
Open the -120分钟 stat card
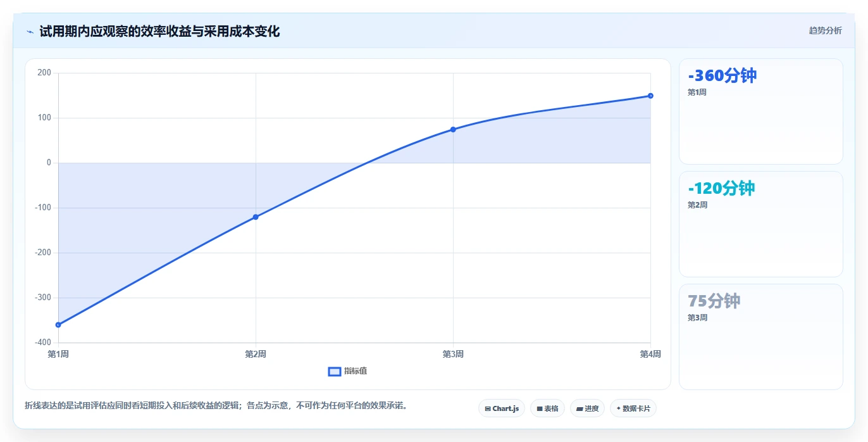760,224
